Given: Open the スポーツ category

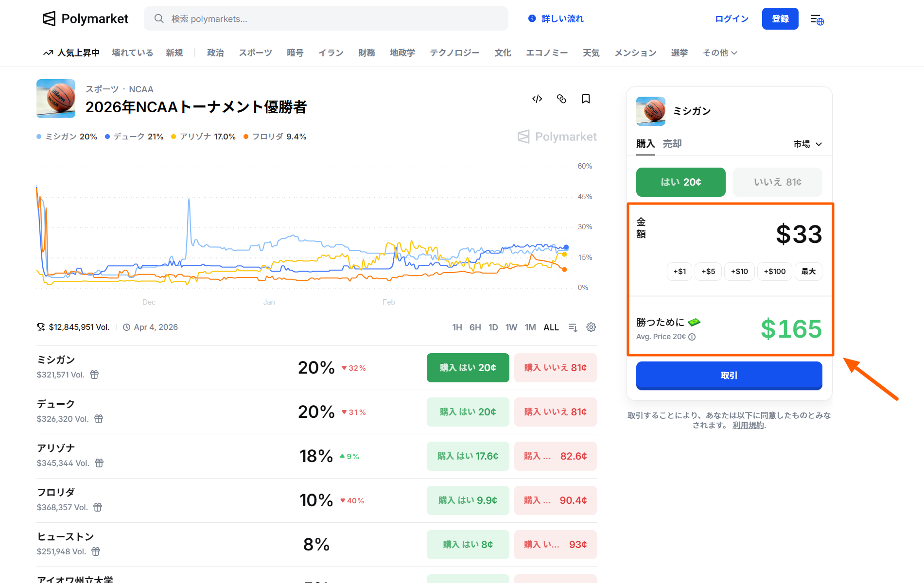Looking at the screenshot, I should 255,52.
